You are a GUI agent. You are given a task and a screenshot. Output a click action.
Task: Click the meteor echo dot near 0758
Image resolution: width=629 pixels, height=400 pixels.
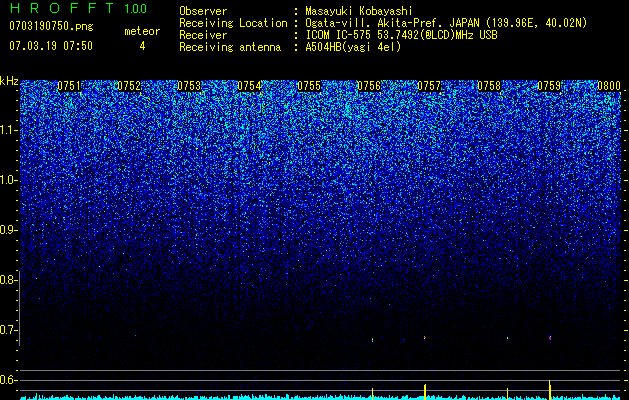[x=507, y=338]
